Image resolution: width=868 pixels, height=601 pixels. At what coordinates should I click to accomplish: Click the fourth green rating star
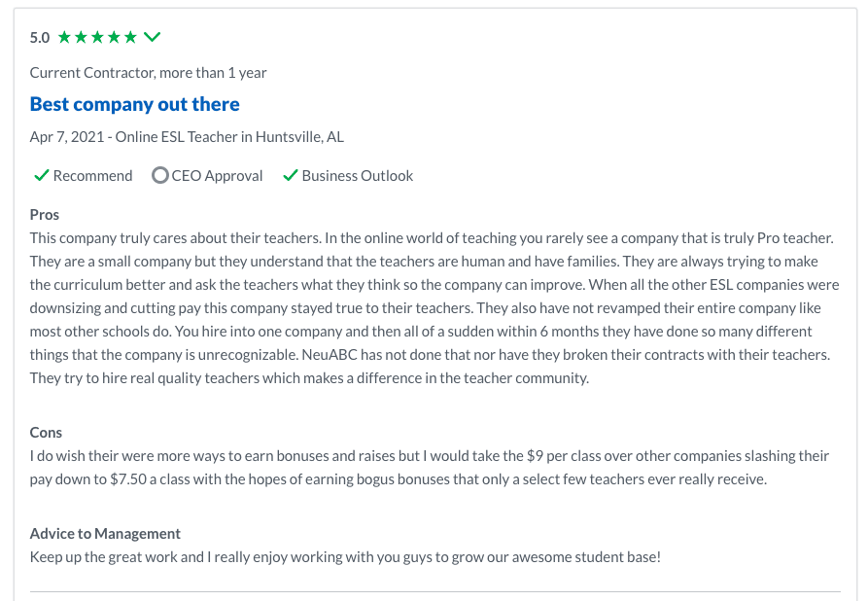click(114, 37)
